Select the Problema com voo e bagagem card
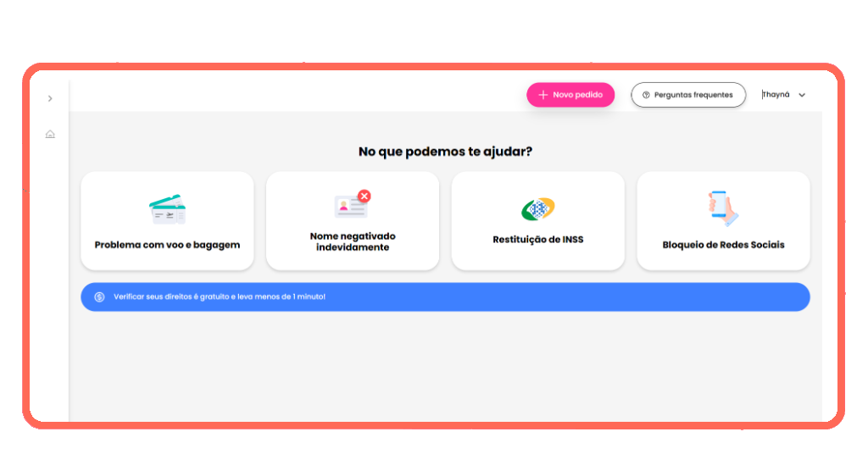Screen dimensions: 868x454 (167, 220)
